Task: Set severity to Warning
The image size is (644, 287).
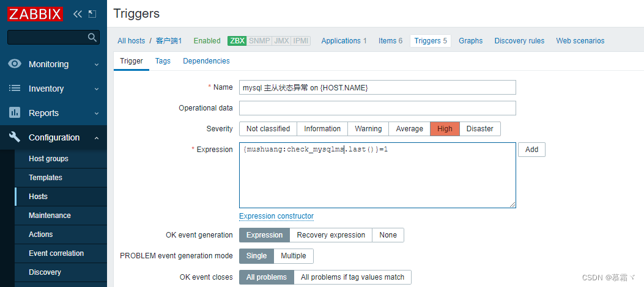Action: pos(368,129)
